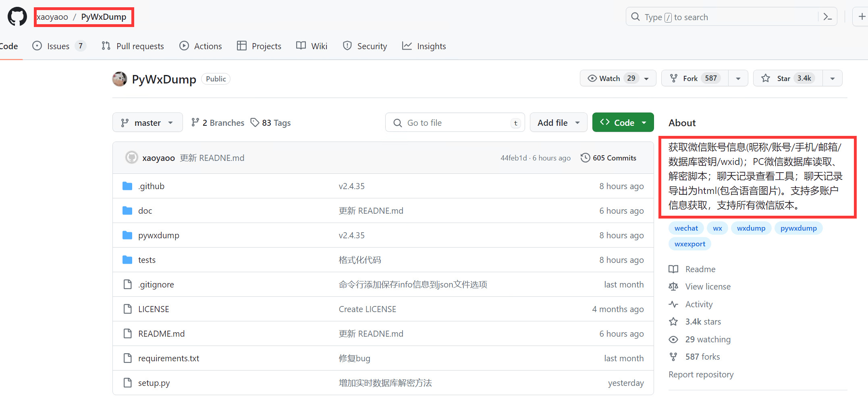Click the LICENSE file icon
The height and width of the screenshot is (402, 868).
pos(128,309)
